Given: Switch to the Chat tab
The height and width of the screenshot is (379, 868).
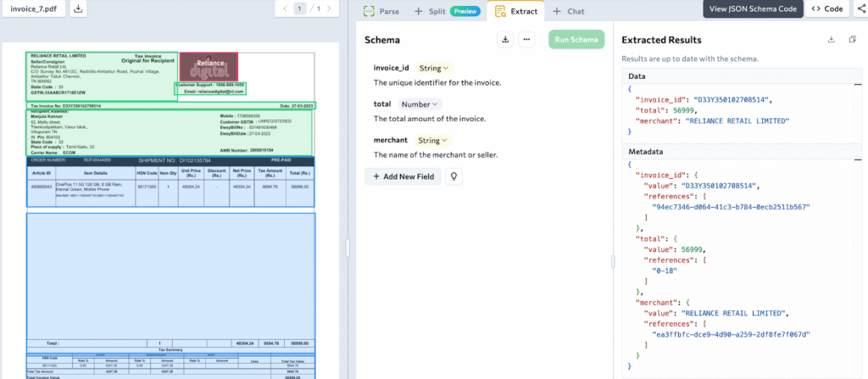Looking at the screenshot, I should (568, 11).
